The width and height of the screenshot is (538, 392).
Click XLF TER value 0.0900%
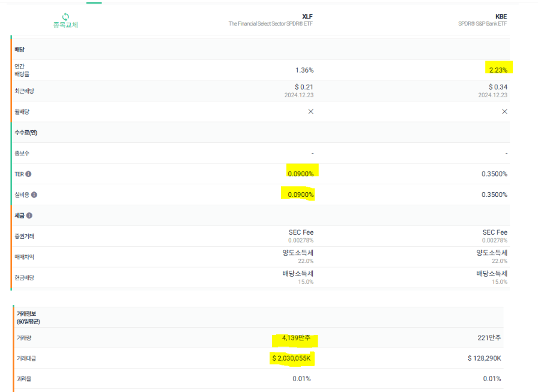point(301,174)
